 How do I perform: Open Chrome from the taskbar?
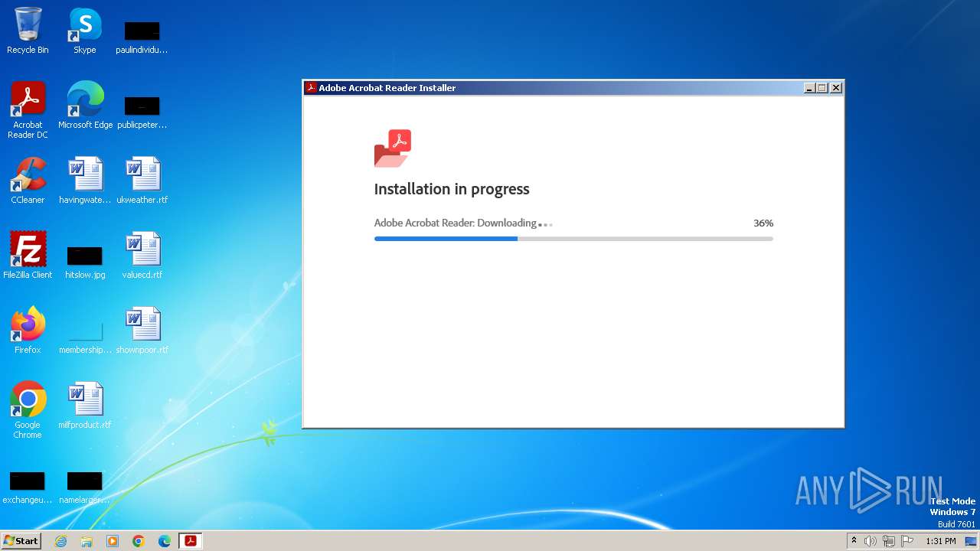139,541
